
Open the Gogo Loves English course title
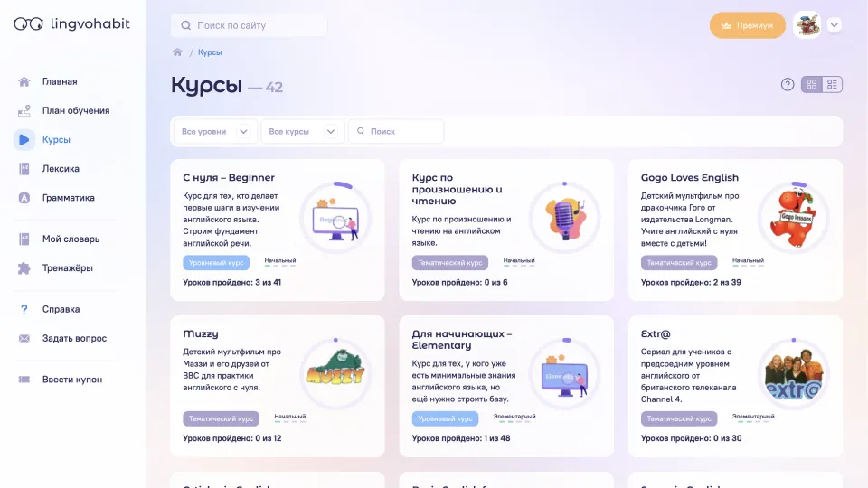click(x=689, y=178)
